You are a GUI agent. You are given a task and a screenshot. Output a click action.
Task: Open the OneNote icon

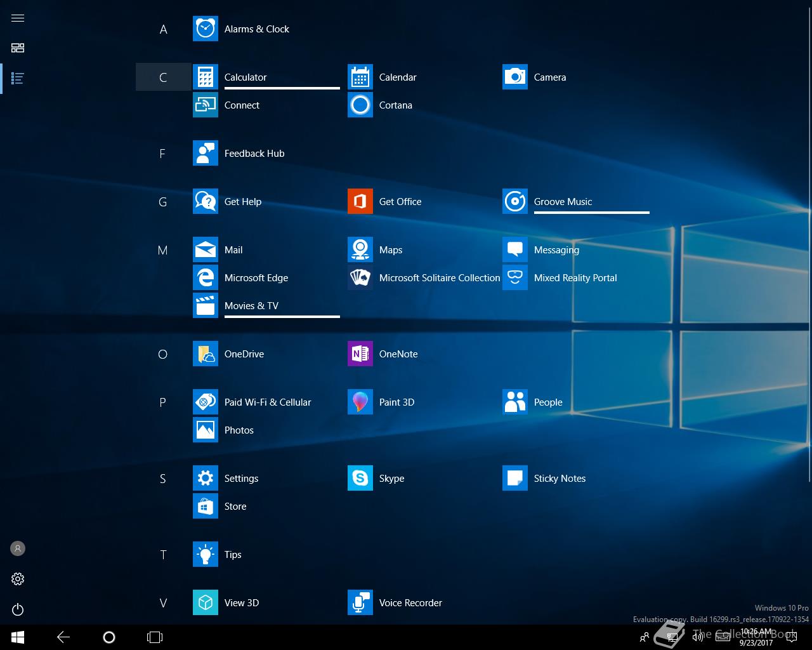[360, 354]
